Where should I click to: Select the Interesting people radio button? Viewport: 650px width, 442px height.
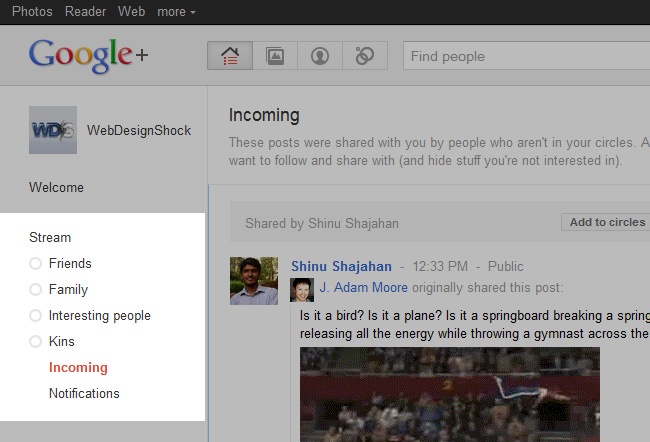(x=36, y=316)
